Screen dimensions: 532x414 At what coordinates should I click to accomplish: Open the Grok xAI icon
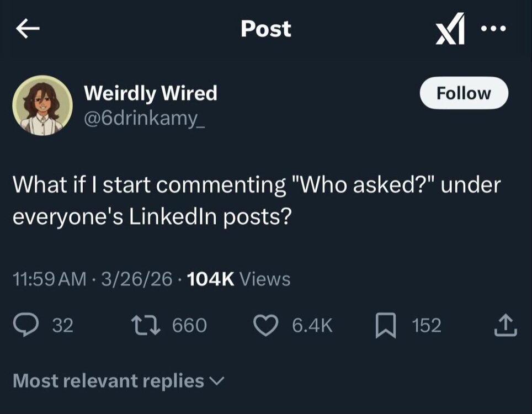[x=450, y=30]
